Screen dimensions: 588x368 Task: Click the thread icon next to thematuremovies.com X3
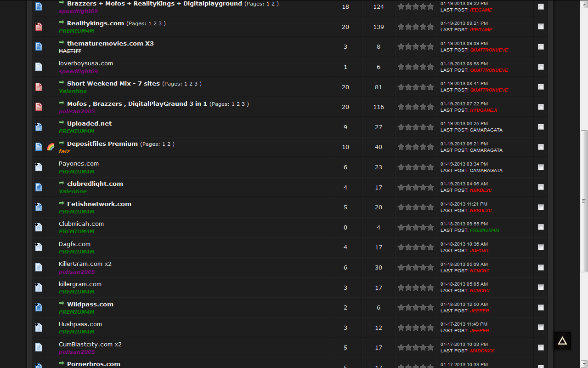(39, 46)
